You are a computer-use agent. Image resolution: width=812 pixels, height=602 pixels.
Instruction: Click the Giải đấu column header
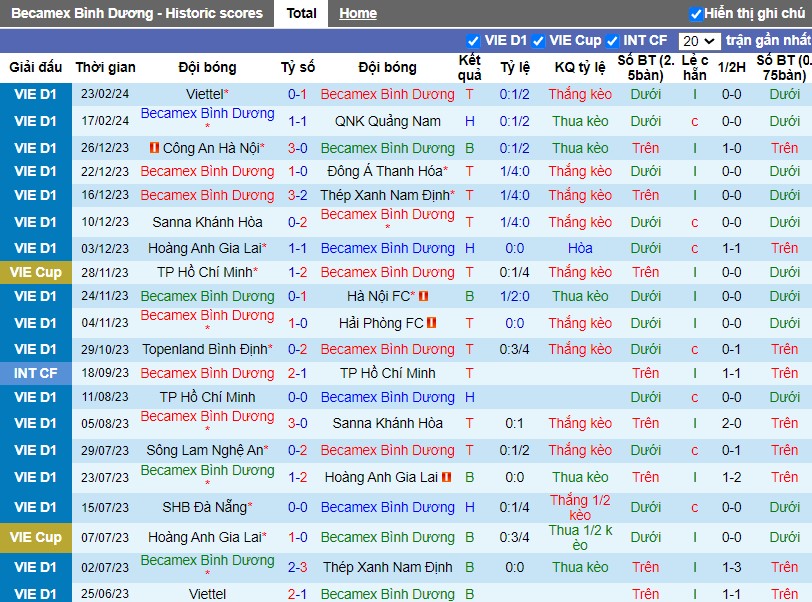pos(36,67)
